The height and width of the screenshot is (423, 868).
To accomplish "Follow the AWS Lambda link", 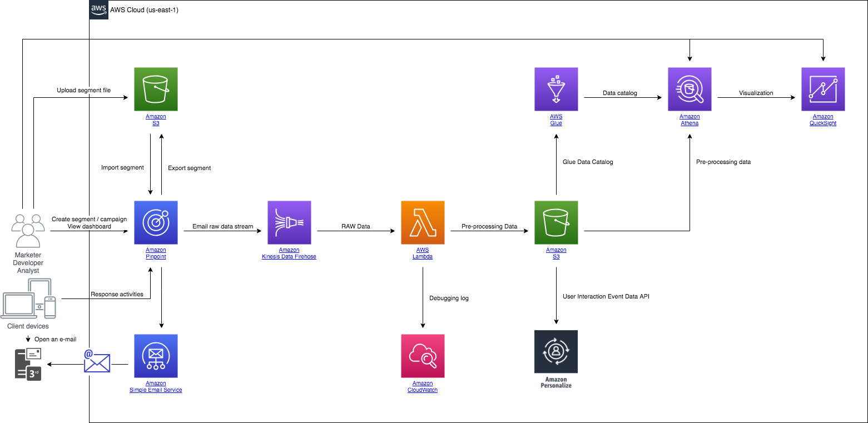I will [x=423, y=253].
